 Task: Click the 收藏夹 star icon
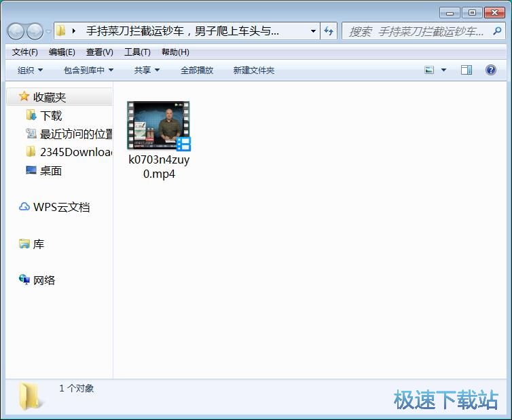[24, 96]
